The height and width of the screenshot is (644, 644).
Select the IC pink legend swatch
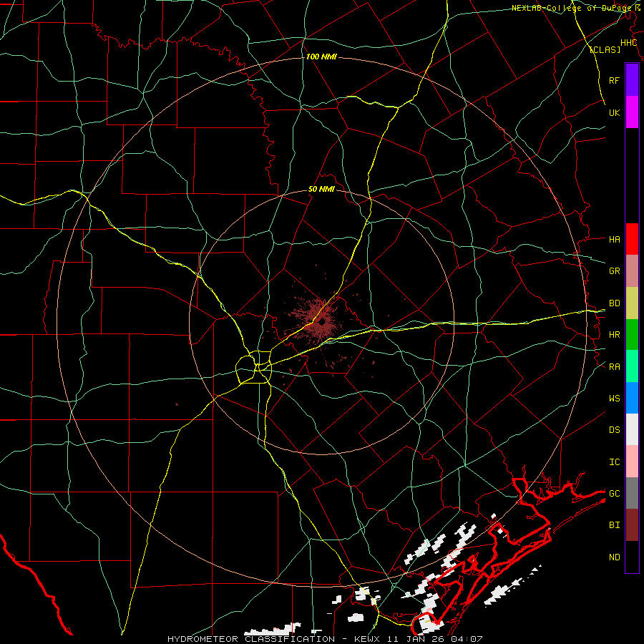tap(632, 462)
